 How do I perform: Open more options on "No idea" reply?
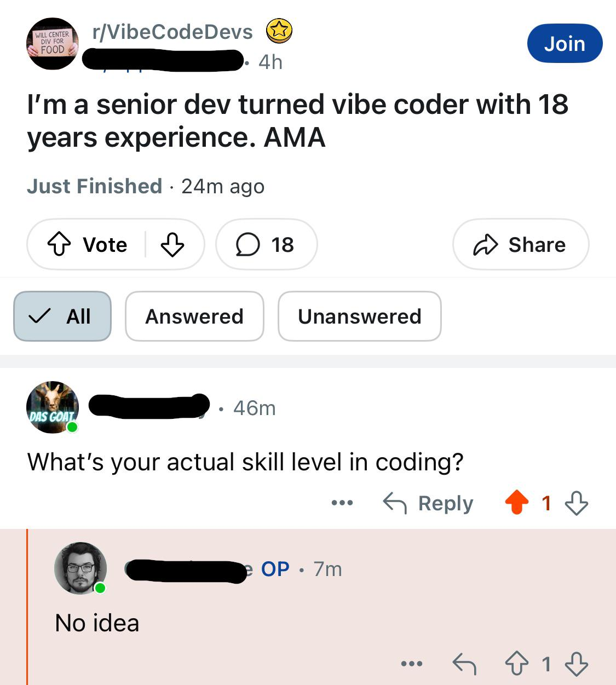click(x=412, y=664)
